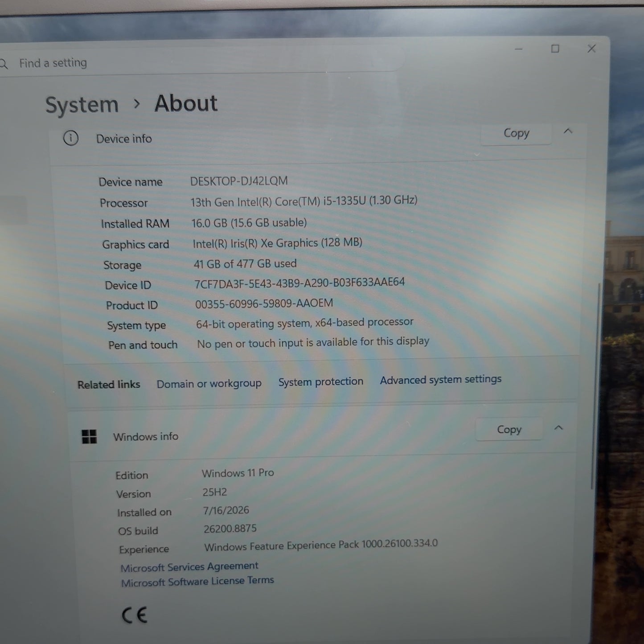
Task: Go back to System in the breadcrumb
Action: (82, 105)
